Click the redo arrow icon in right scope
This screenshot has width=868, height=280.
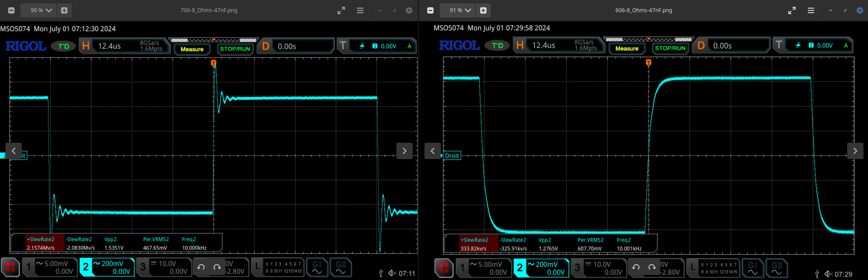pyautogui.click(x=652, y=267)
